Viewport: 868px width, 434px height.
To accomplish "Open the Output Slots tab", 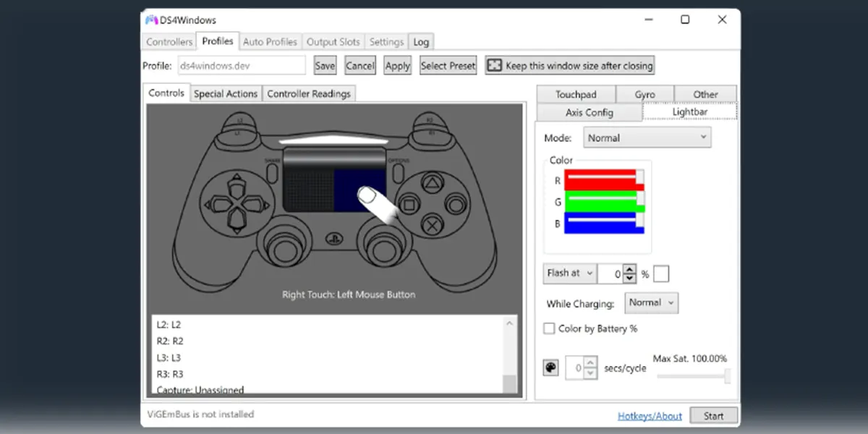I will [333, 42].
